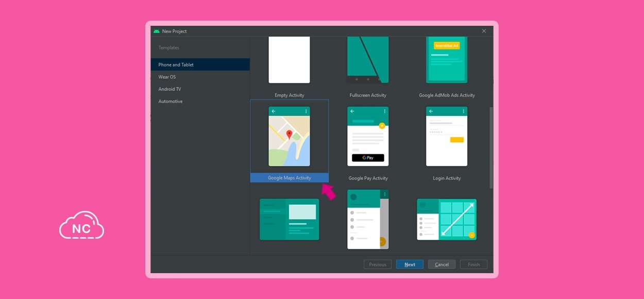Viewport: 644px width, 299px height.
Task: Click the Google Pay Activity label
Action: point(368,178)
